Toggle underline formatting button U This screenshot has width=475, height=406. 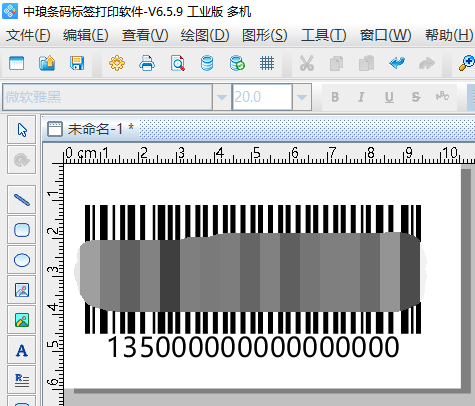pyautogui.click(x=389, y=97)
